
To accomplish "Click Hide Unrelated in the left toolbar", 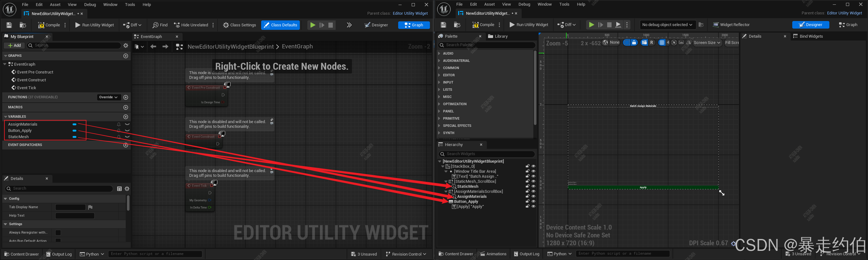I will point(191,25).
